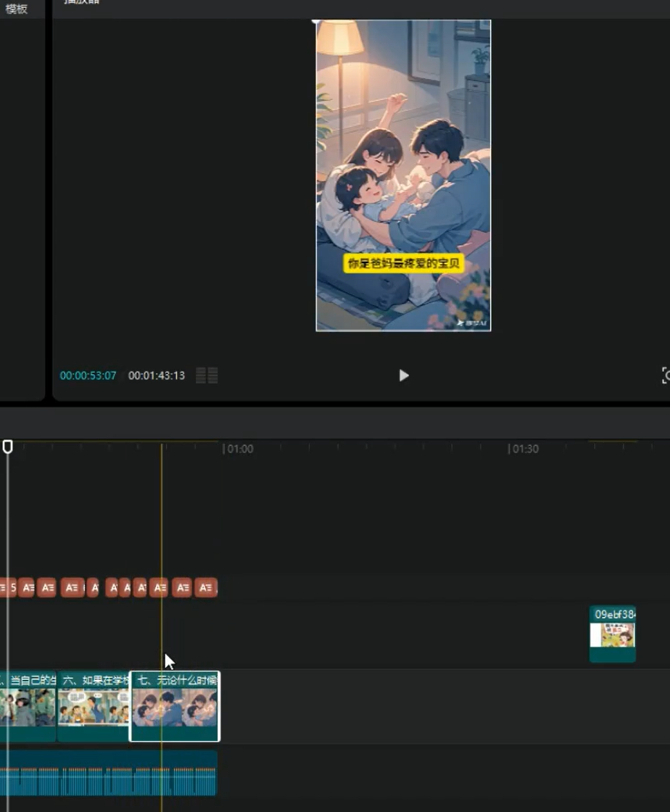
Task: Select the last subtitle clip before 01:00
Action: tap(206, 588)
